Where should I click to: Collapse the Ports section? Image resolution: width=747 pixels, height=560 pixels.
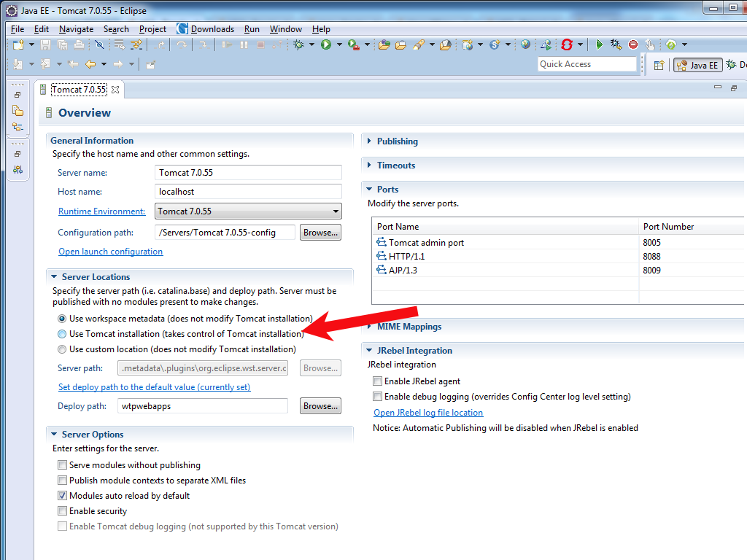click(x=369, y=189)
